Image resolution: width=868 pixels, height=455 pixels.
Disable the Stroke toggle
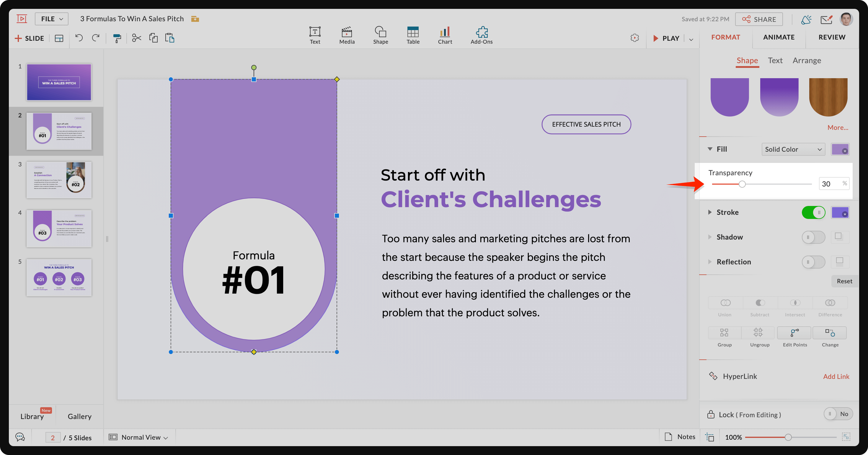click(x=813, y=212)
